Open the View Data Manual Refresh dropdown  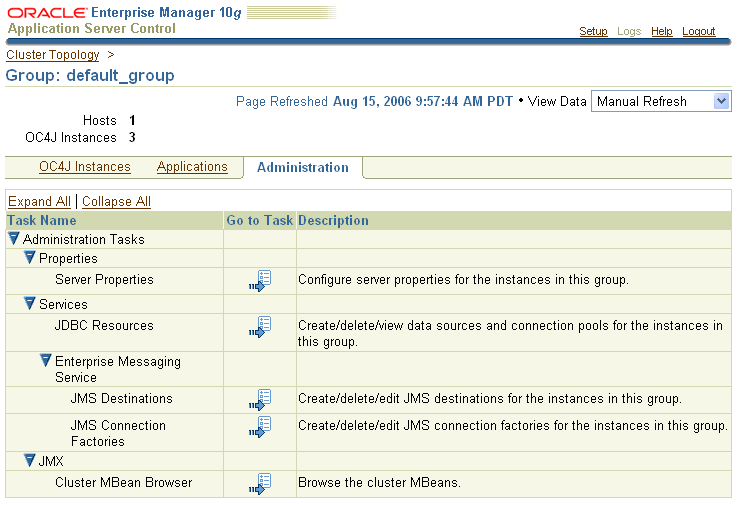point(661,101)
